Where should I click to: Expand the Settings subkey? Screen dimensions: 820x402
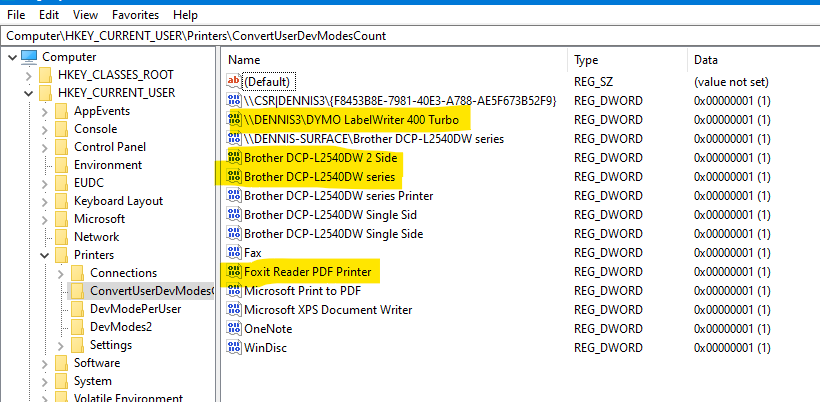pyautogui.click(x=61, y=345)
